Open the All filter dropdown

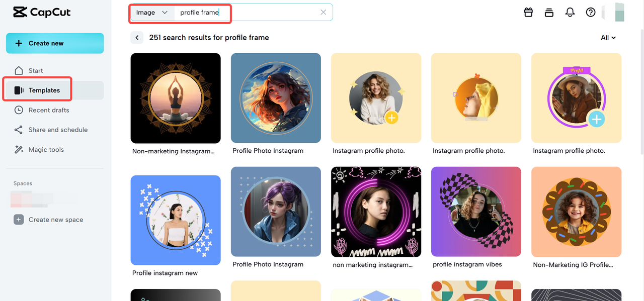pyautogui.click(x=608, y=38)
